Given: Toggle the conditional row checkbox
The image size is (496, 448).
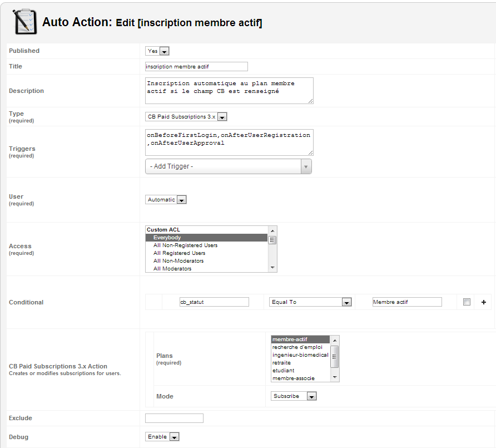Looking at the screenshot, I should 467,302.
